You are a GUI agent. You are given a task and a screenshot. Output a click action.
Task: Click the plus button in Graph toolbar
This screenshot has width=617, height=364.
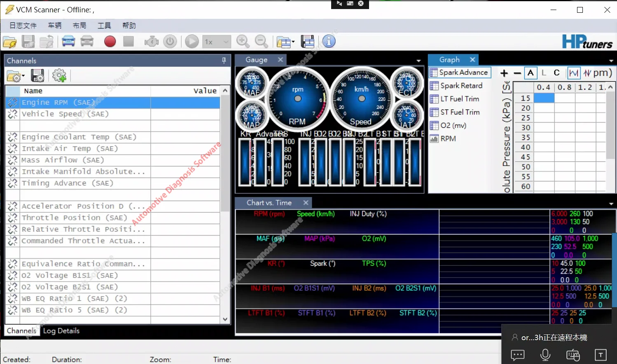coord(504,73)
